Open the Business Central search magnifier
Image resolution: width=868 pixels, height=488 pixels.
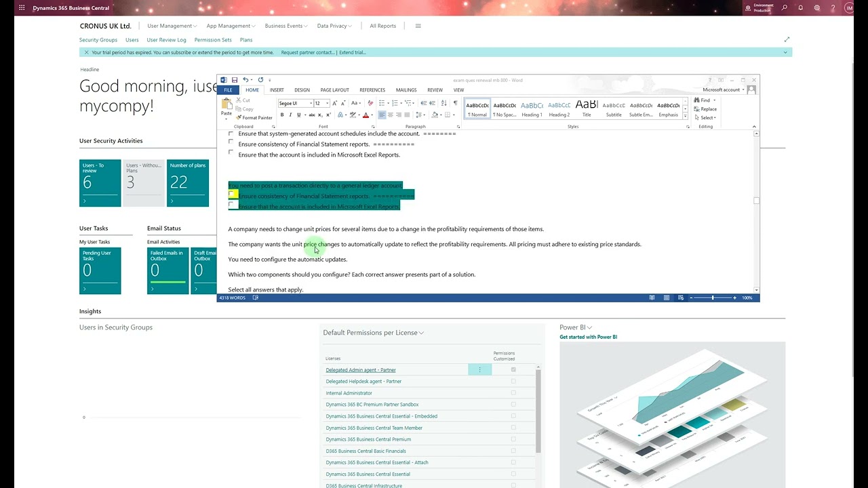[x=785, y=8]
